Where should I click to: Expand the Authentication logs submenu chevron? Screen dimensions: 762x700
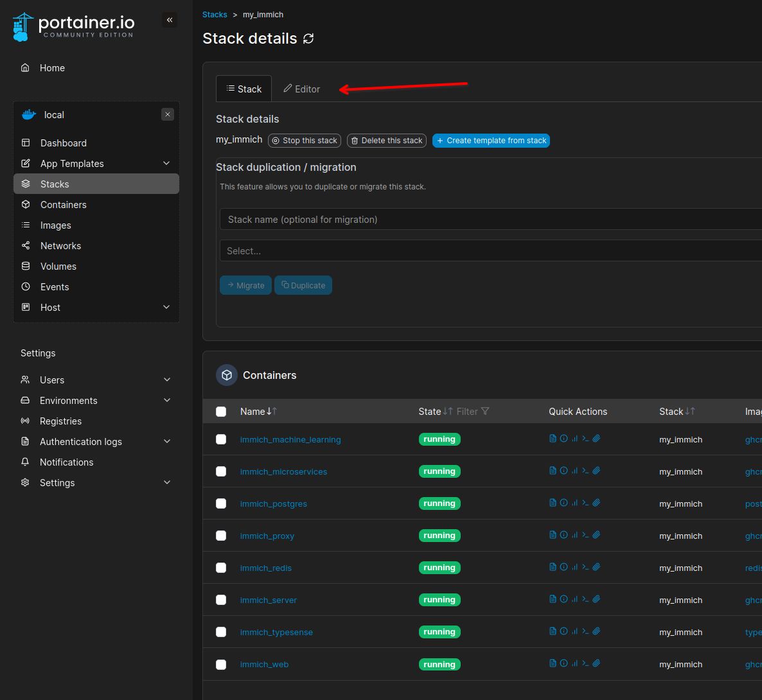[167, 441]
